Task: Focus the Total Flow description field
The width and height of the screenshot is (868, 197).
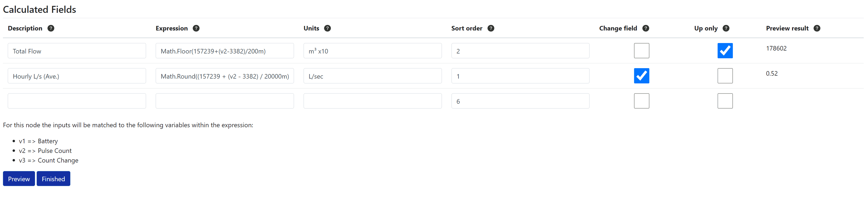Action: click(77, 51)
